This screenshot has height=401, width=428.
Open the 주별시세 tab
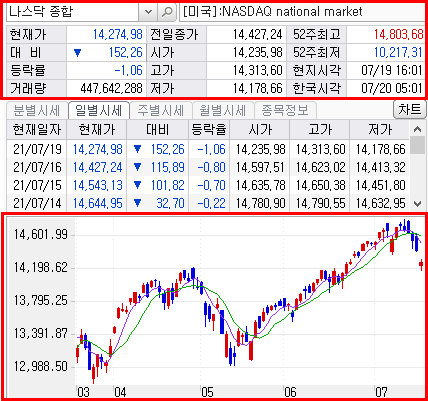coord(161,110)
